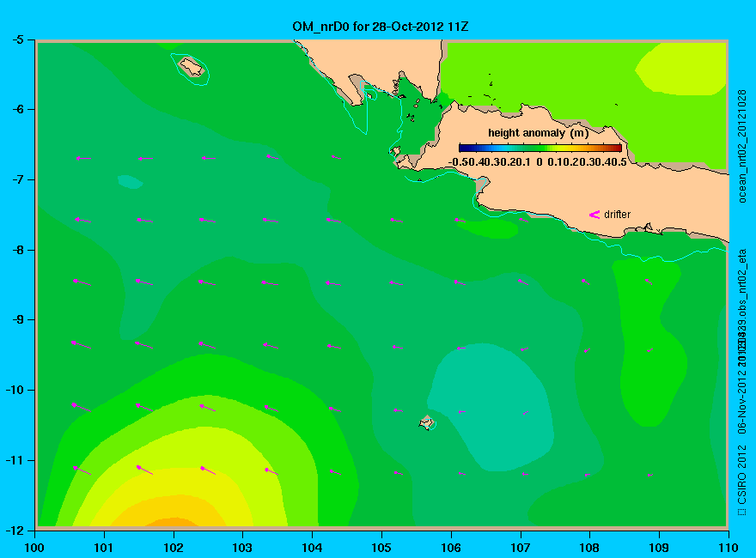
Task: Click the magenta drifter arrow legend symbol
Action: 594,215
